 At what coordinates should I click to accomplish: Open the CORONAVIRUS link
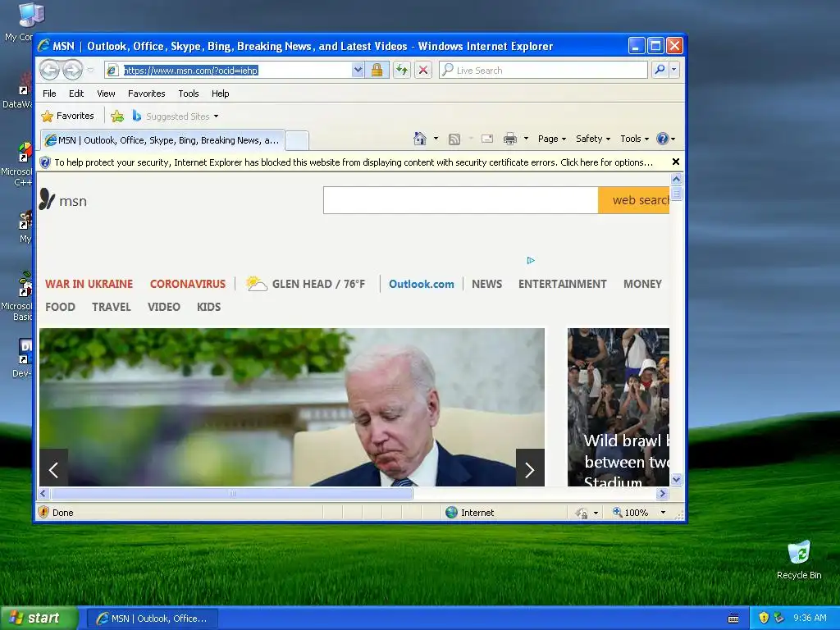pyautogui.click(x=188, y=284)
